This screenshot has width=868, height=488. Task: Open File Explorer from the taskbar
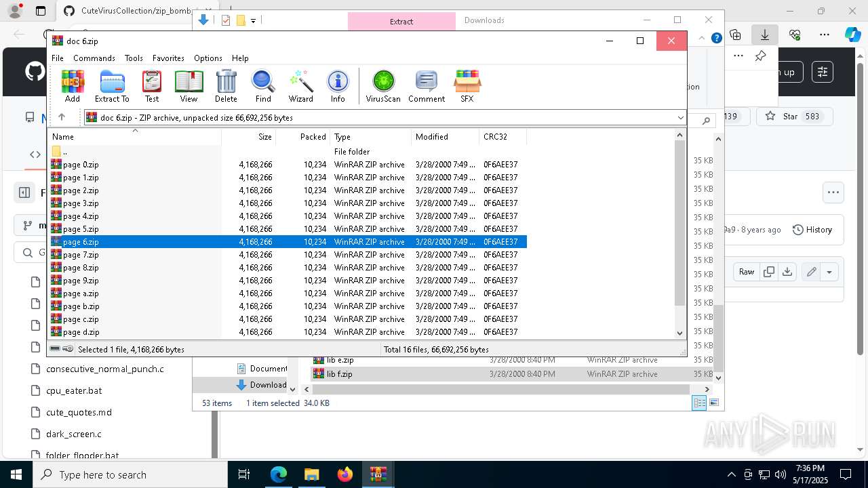coord(312,474)
